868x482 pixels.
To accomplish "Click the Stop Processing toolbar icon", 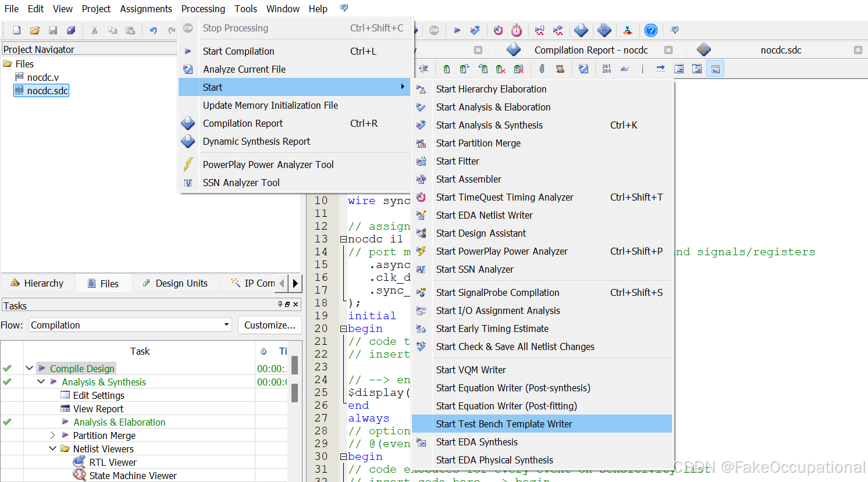I will coord(434,30).
